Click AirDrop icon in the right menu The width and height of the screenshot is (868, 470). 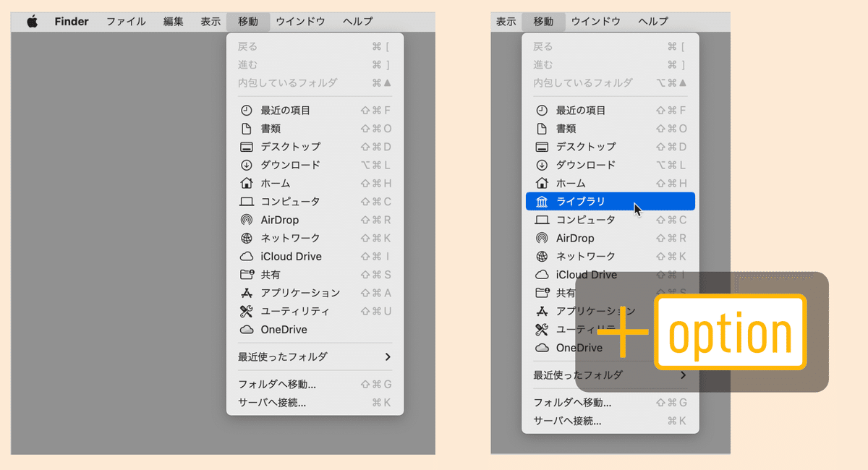click(542, 238)
